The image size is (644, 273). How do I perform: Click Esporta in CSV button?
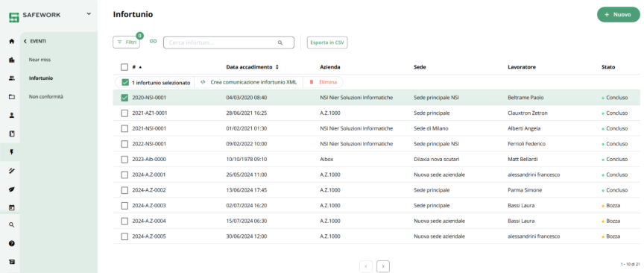point(327,43)
